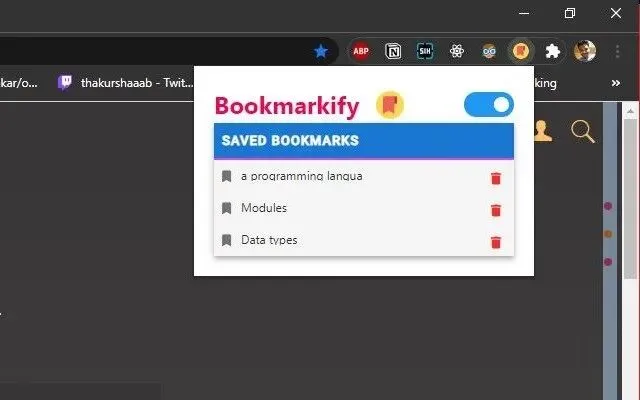640x400 pixels.
Task: Click the blue bookmark star icon
Action: point(321,51)
